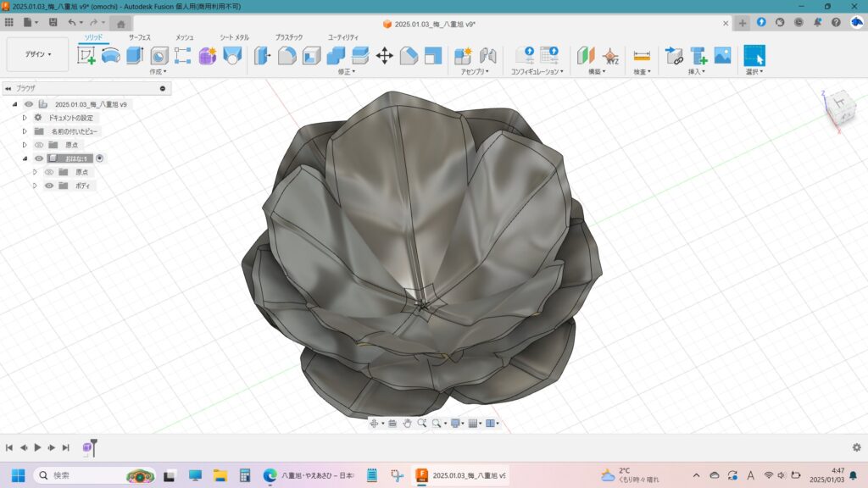Viewport: 868px width, 488px height.
Task: Select the Create Sketch tool
Action: pyautogui.click(x=86, y=56)
